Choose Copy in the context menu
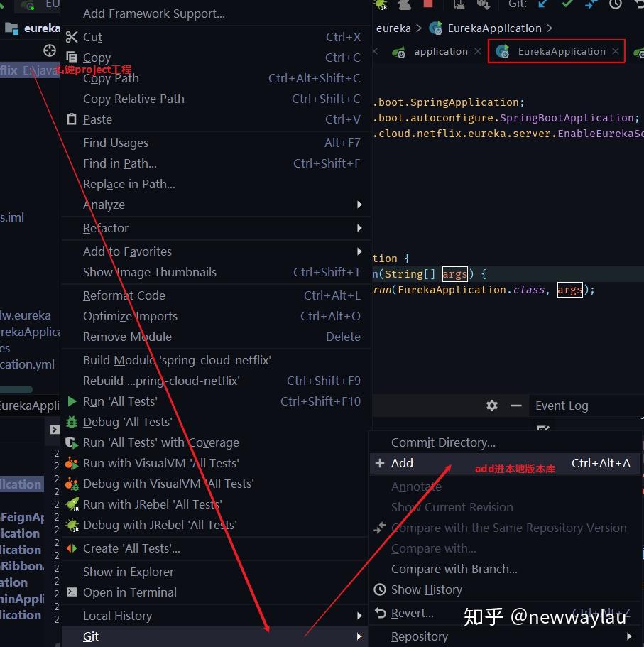644x647 pixels. 216,58
